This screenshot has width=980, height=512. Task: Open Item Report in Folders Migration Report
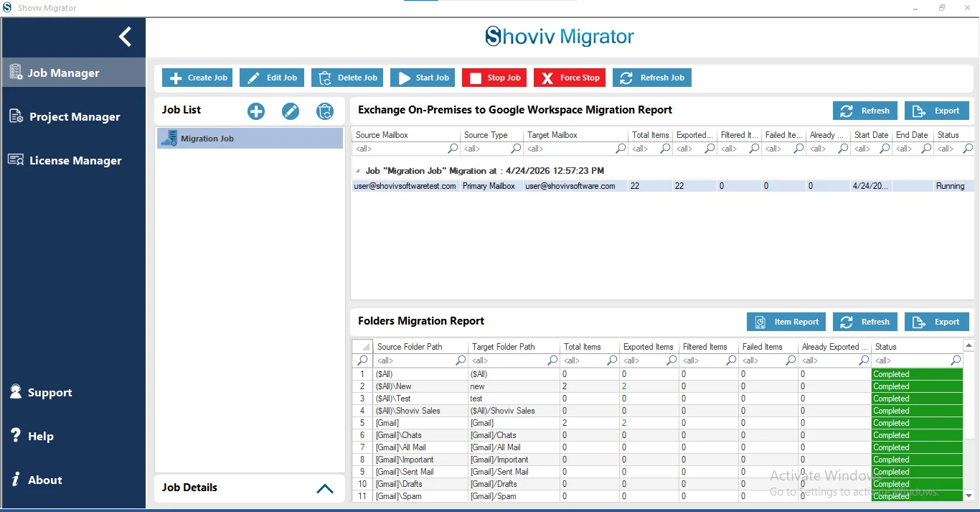786,322
